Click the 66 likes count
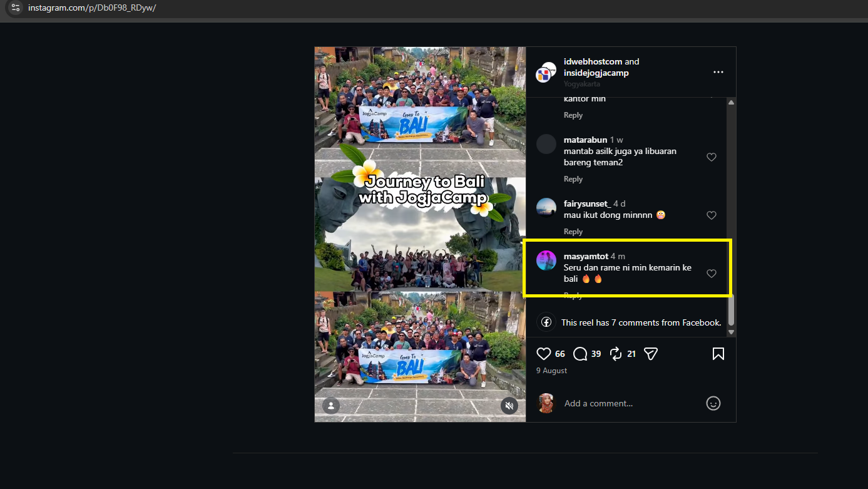This screenshot has height=489, width=868. click(x=560, y=354)
